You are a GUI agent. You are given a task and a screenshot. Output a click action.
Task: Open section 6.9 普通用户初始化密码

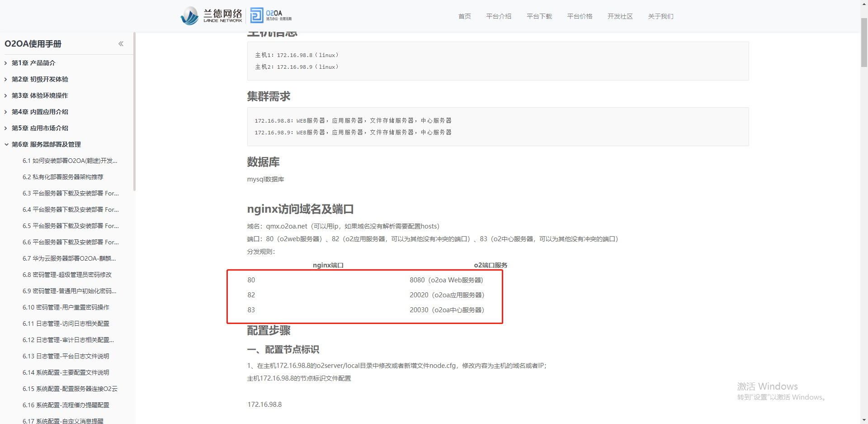coord(70,291)
